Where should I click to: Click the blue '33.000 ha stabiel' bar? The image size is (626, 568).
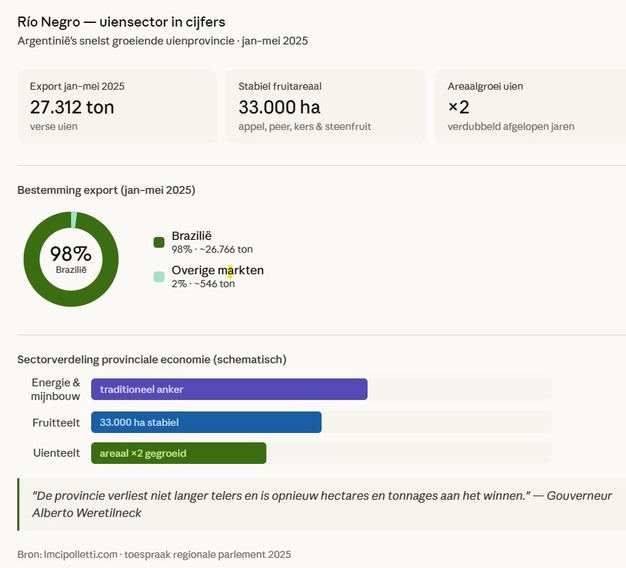(206, 422)
